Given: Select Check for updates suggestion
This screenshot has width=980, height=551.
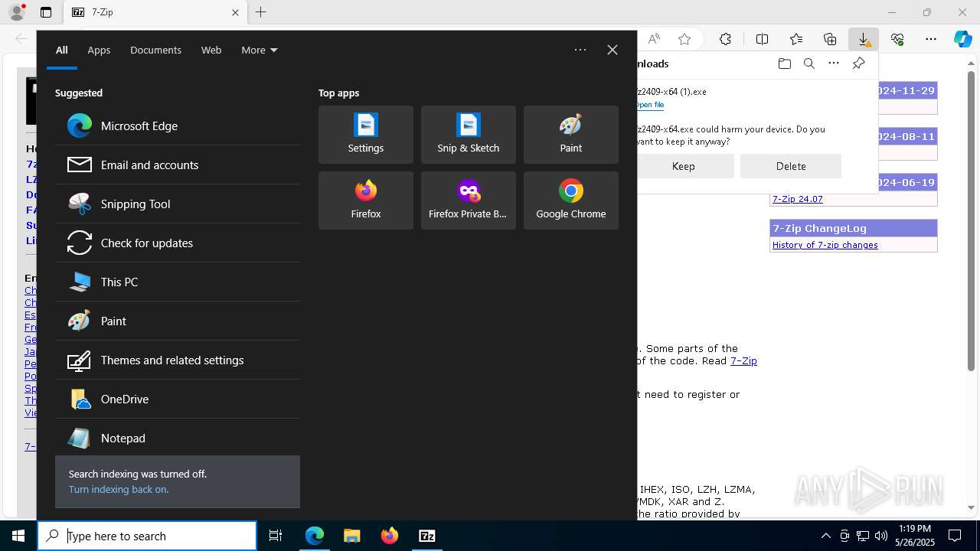Looking at the screenshot, I should click(x=177, y=243).
